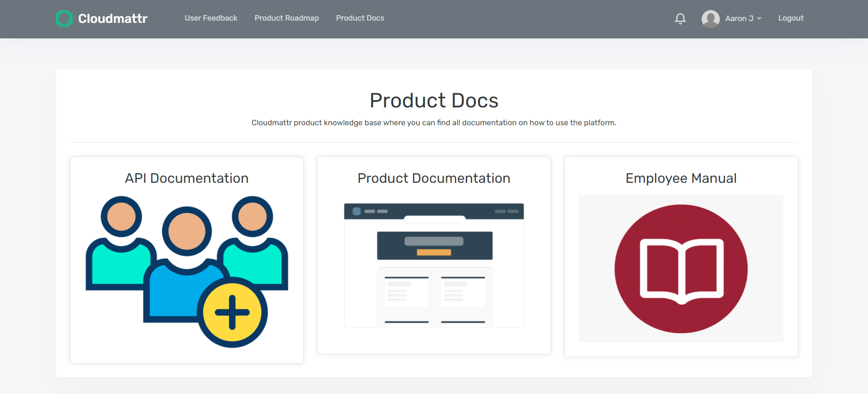Image resolution: width=868 pixels, height=394 pixels.
Task: Click the API Documentation people-plus image
Action: pos(186,272)
